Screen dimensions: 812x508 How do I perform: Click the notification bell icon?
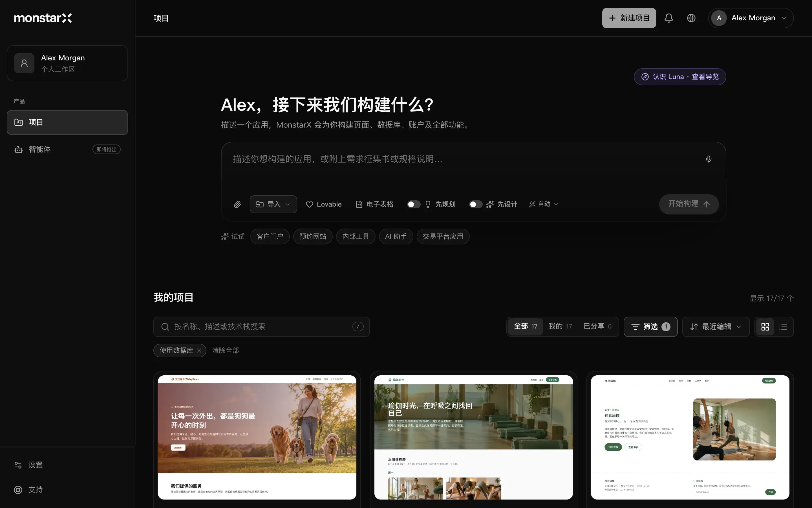[668, 18]
